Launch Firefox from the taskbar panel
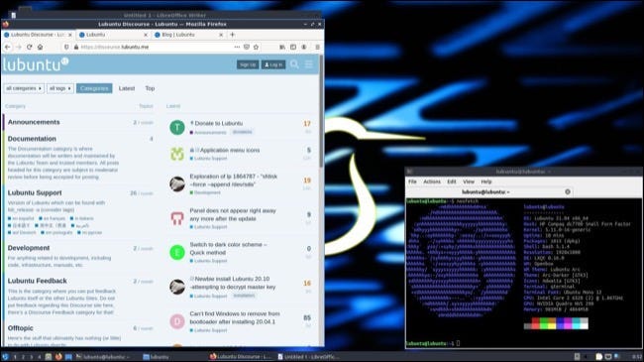Image resolution: width=644 pixels, height=362 pixels. coord(58,357)
